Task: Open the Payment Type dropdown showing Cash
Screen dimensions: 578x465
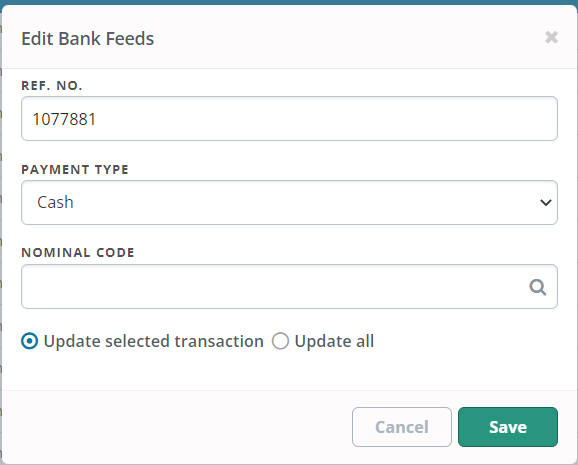Action: (x=289, y=202)
